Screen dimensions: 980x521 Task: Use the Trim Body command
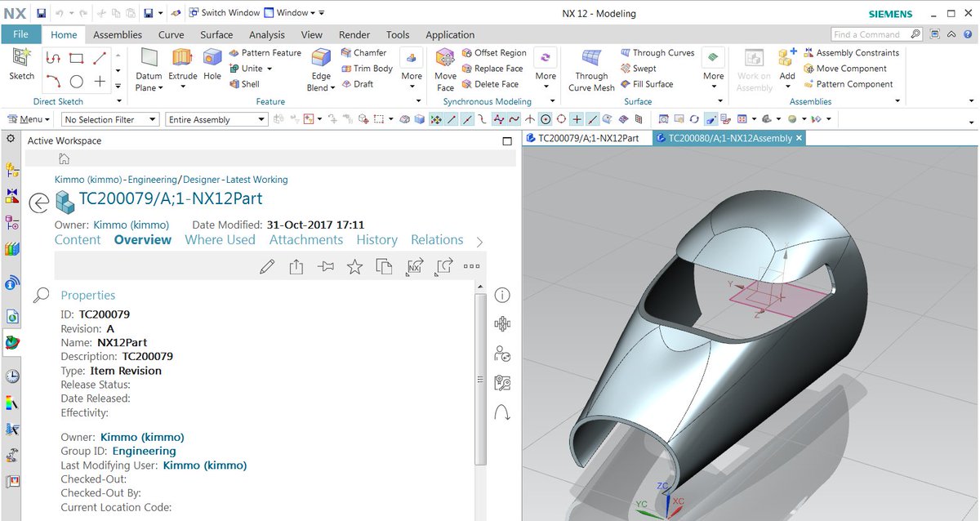[x=367, y=69]
